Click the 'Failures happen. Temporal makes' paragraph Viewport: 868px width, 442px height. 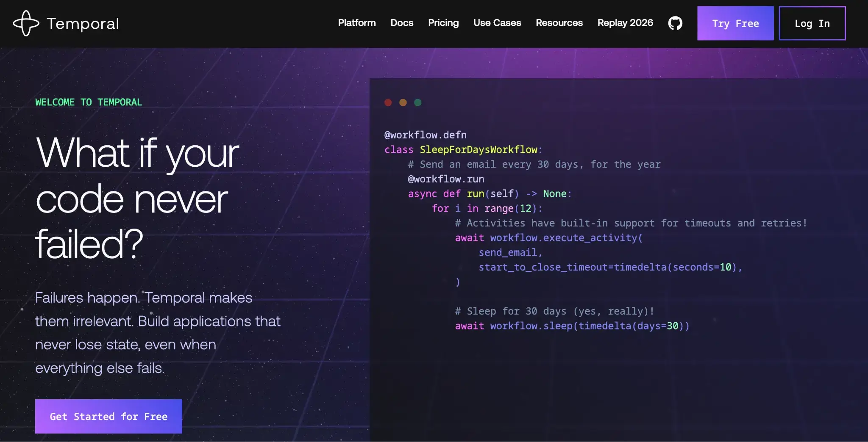(x=158, y=333)
